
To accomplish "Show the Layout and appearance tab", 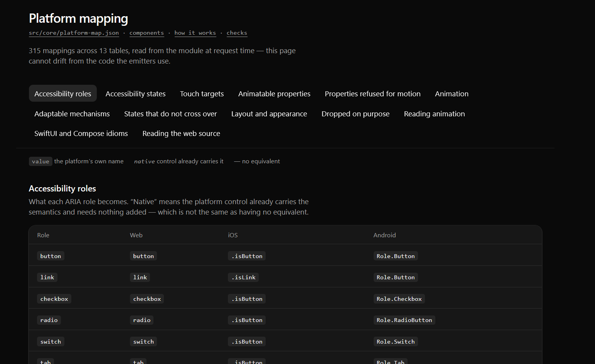I will coord(269,114).
